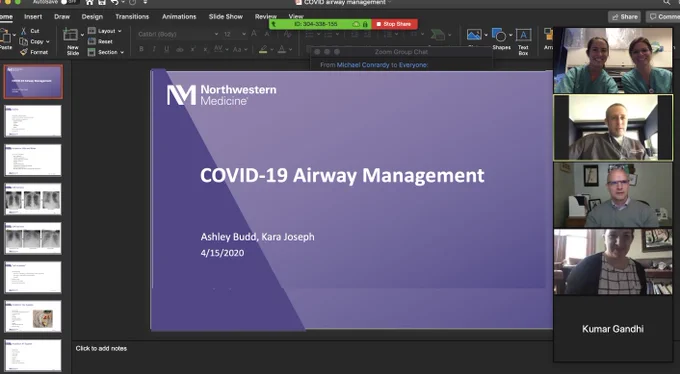Select the Kumar Gandhi video tile
Screen dimensions: 680x374
(x=613, y=329)
